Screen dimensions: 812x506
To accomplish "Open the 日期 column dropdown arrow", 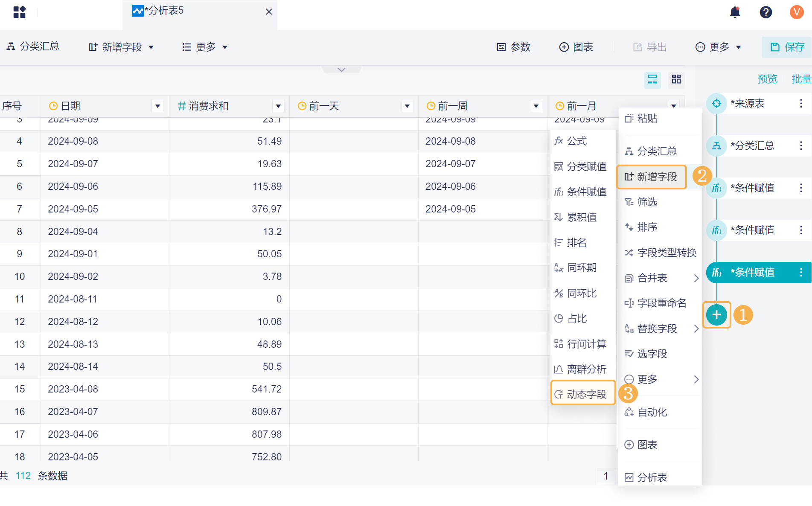I will pyautogui.click(x=157, y=106).
